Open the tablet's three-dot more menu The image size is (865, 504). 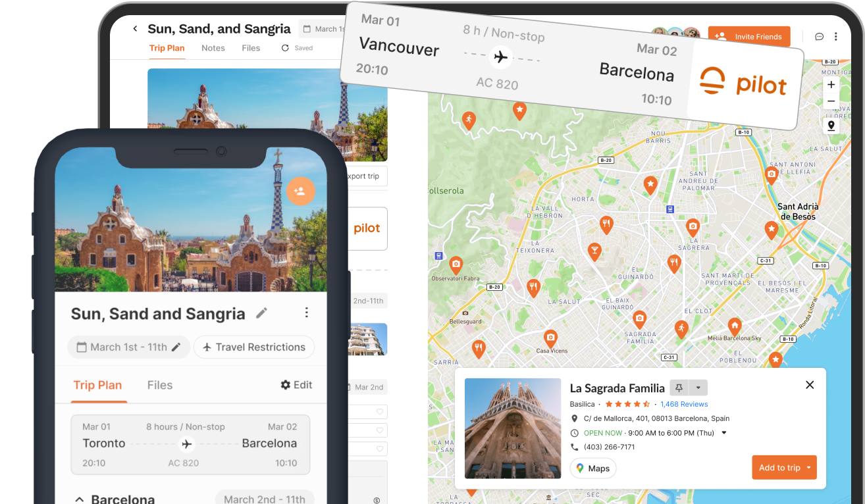(836, 37)
